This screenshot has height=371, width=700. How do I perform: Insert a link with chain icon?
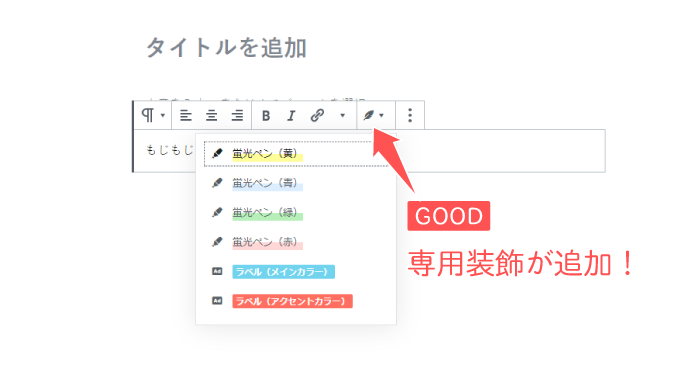point(317,115)
